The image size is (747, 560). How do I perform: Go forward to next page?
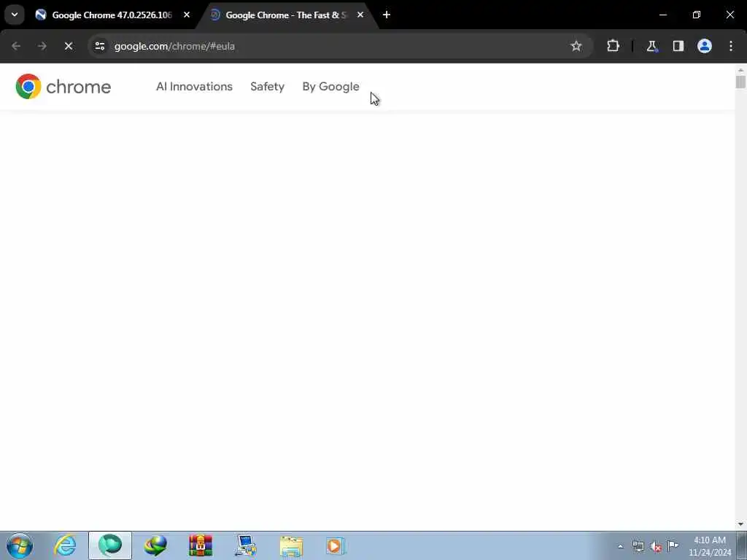42,46
